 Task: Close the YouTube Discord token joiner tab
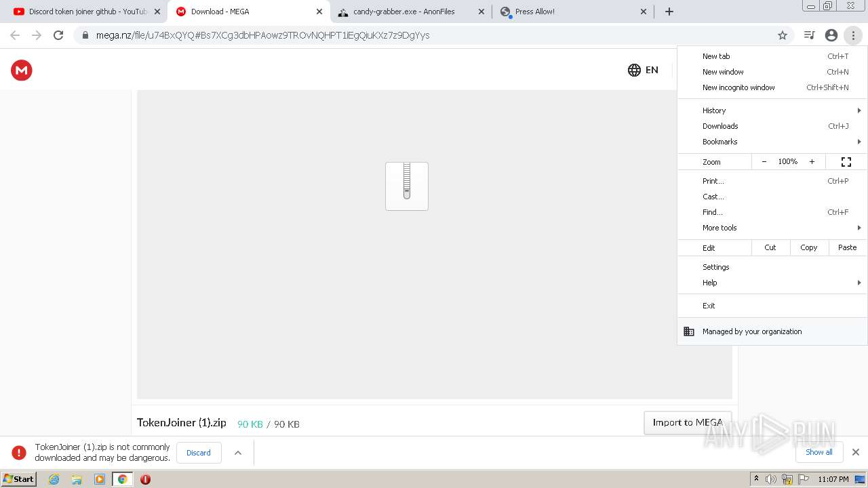click(157, 12)
